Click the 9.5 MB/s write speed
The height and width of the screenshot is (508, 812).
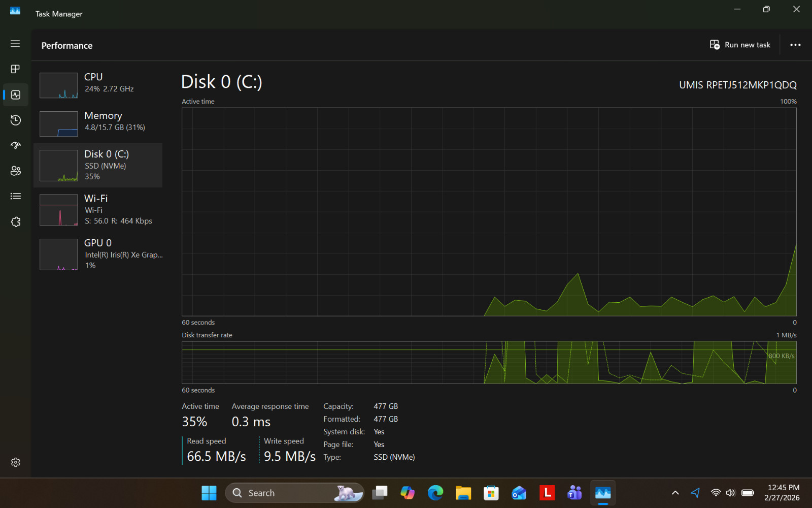[x=290, y=456]
